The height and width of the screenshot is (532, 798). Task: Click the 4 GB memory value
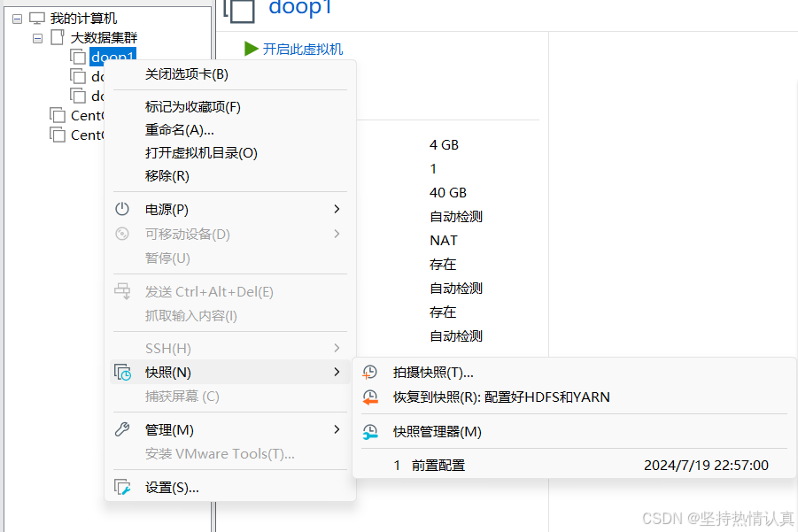pyautogui.click(x=444, y=145)
